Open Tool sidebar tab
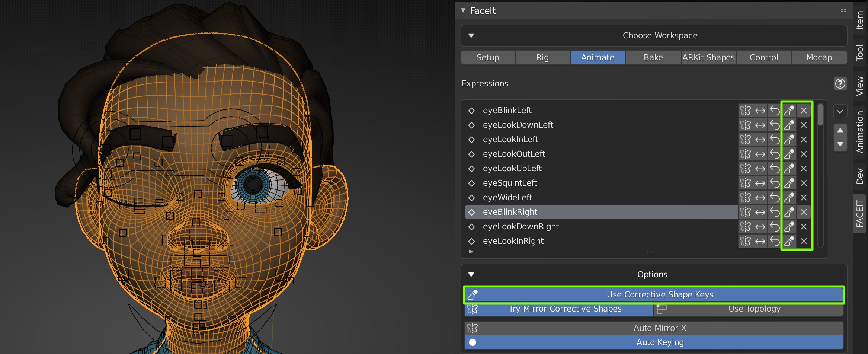868x354 pixels. [860, 53]
